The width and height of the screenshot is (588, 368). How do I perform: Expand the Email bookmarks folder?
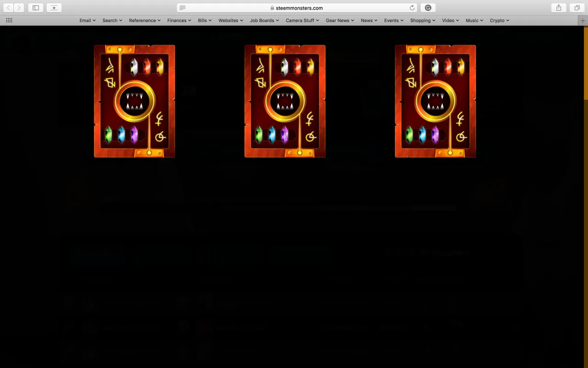tap(87, 21)
